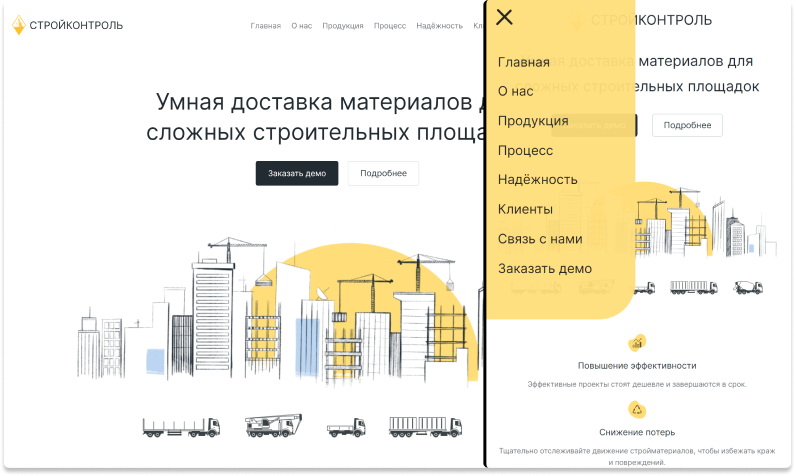
Task: Open Процесс in the desktop top navigation
Action: point(390,26)
